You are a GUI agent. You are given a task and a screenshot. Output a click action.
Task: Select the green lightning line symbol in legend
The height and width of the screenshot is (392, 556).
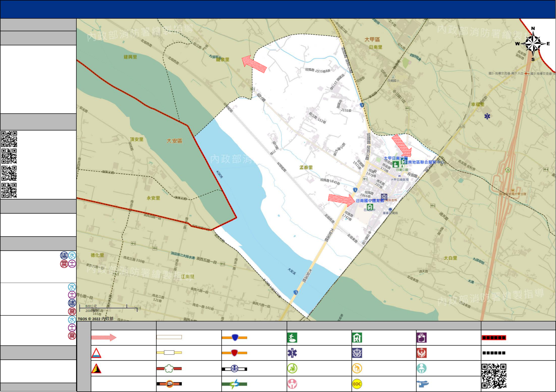[x=234, y=384]
